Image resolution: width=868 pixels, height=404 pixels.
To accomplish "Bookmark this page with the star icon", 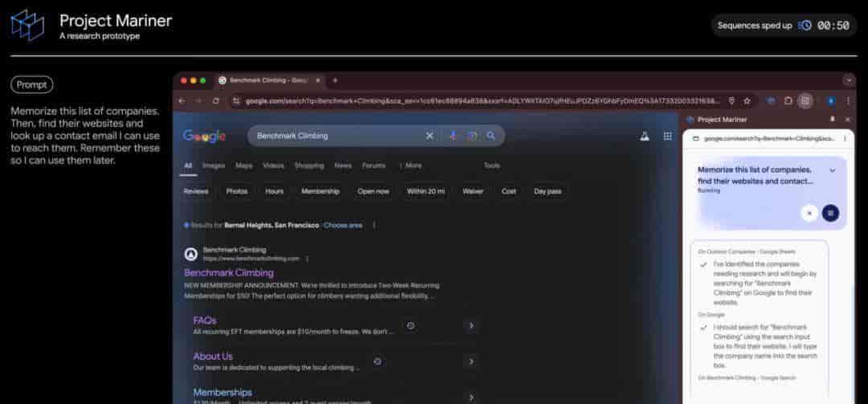I will (747, 100).
